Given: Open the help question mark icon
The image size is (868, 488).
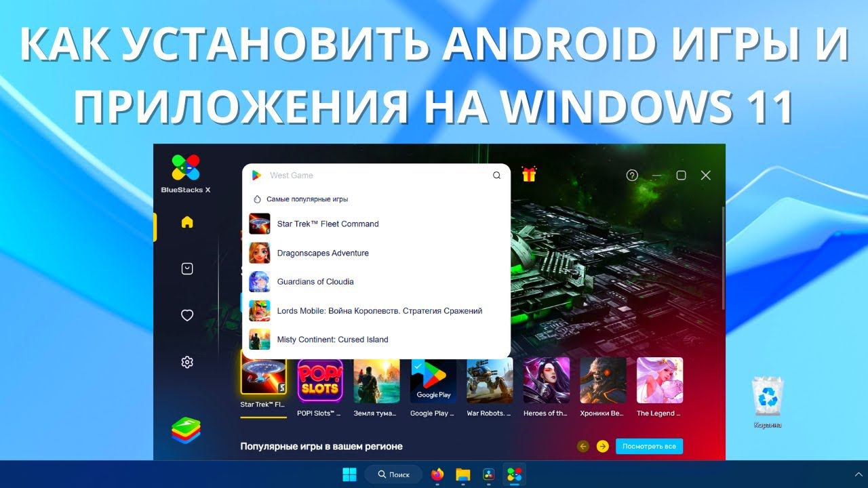Looking at the screenshot, I should (632, 175).
